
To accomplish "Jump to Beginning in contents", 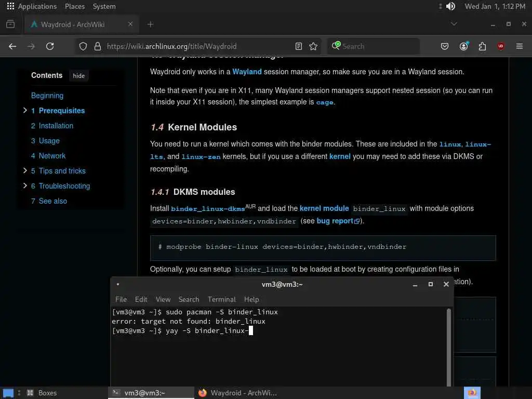I will (x=47, y=96).
